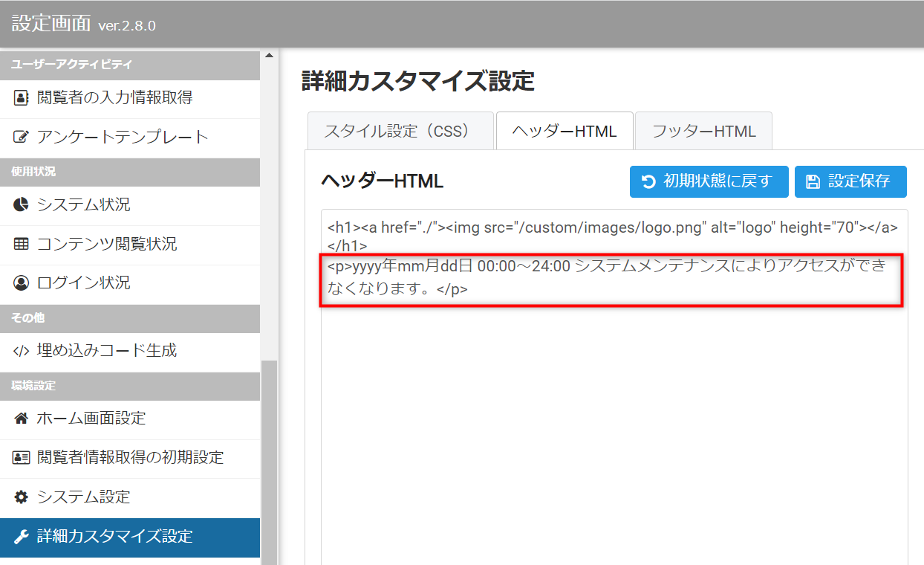Click the user circle icon for ログイン状況
This screenshot has width=924, height=565.
[22, 283]
